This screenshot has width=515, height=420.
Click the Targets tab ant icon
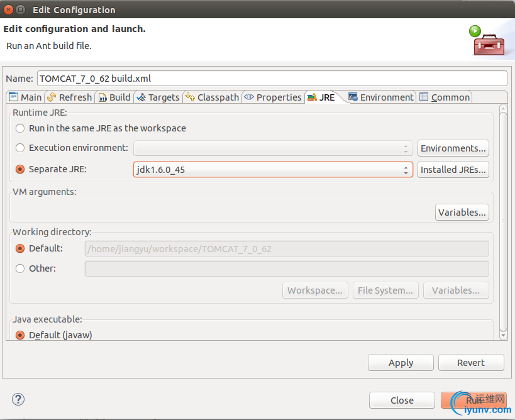pos(141,97)
